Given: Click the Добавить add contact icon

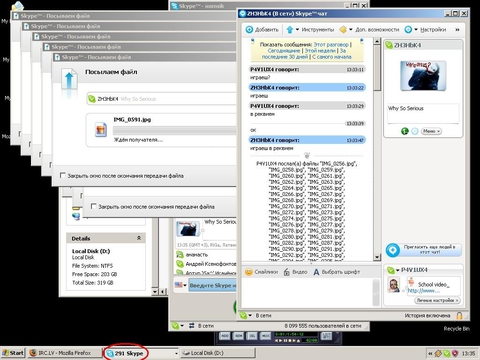Looking at the screenshot, I should (x=249, y=30).
